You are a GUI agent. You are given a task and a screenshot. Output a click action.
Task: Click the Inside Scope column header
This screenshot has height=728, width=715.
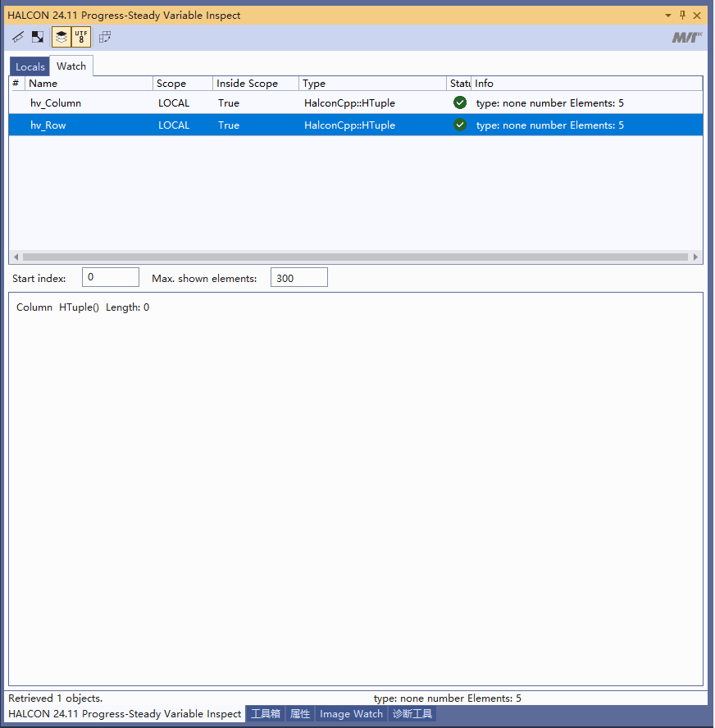point(256,84)
